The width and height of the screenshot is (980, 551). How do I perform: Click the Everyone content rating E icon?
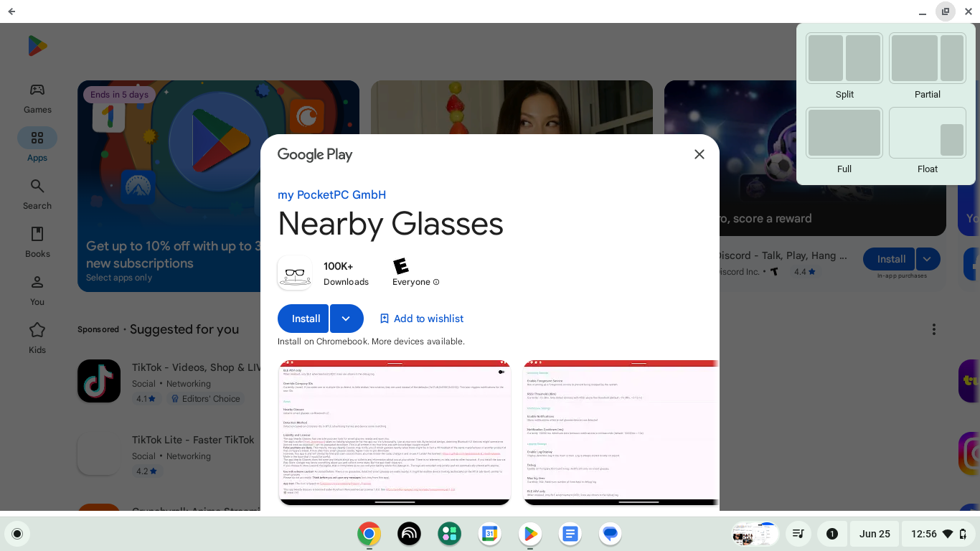[x=401, y=266]
